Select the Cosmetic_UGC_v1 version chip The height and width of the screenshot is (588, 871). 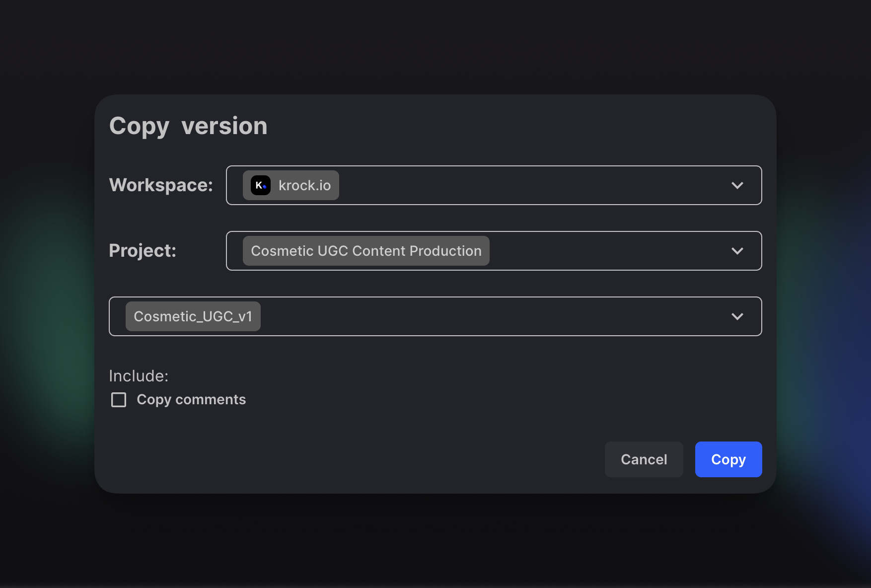[193, 316]
